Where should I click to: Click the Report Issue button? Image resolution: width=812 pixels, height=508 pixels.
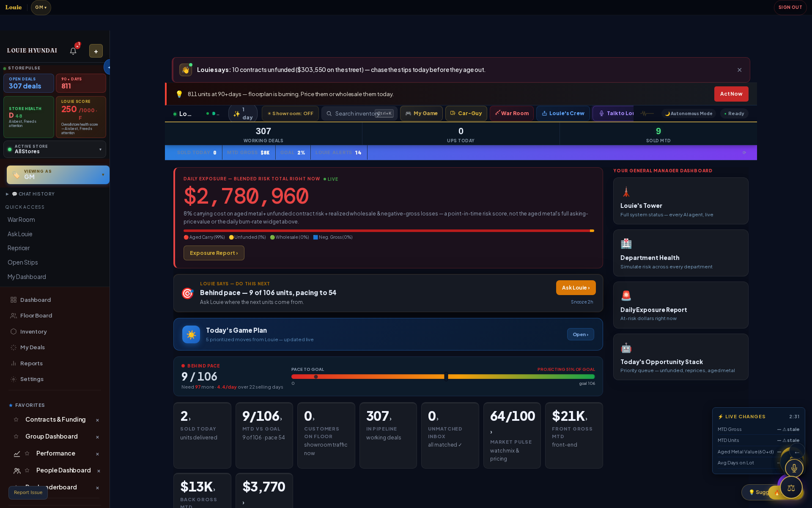point(28,492)
